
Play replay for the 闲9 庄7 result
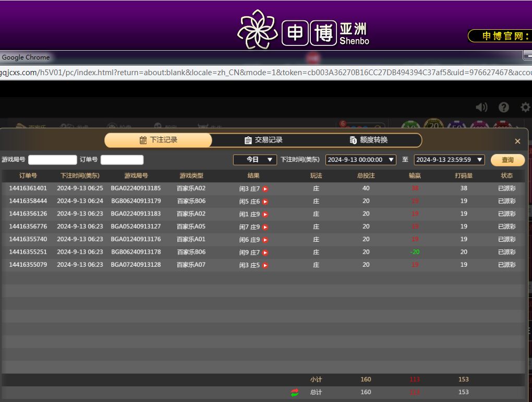[265, 253]
